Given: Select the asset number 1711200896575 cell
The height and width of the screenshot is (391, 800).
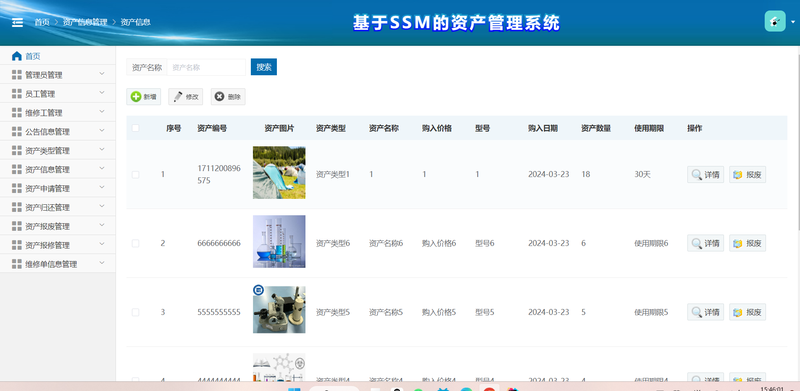Looking at the screenshot, I should pyautogui.click(x=219, y=175).
